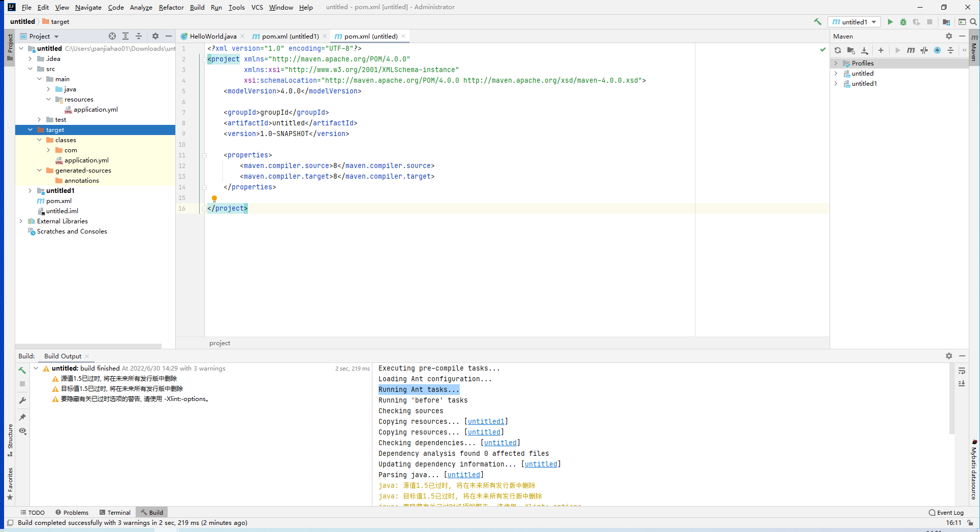The height and width of the screenshot is (532, 980).
Task: Open Project panel options gear
Action: [155, 36]
